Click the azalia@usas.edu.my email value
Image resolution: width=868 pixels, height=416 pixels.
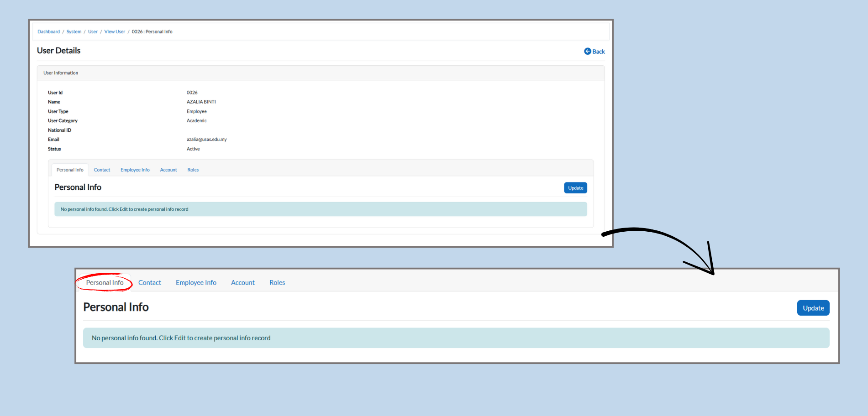(206, 140)
